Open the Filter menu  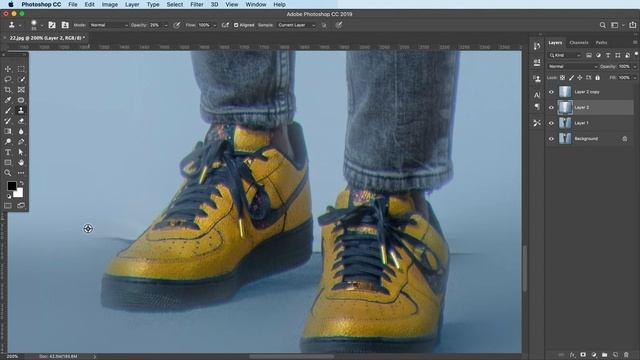(197, 4)
